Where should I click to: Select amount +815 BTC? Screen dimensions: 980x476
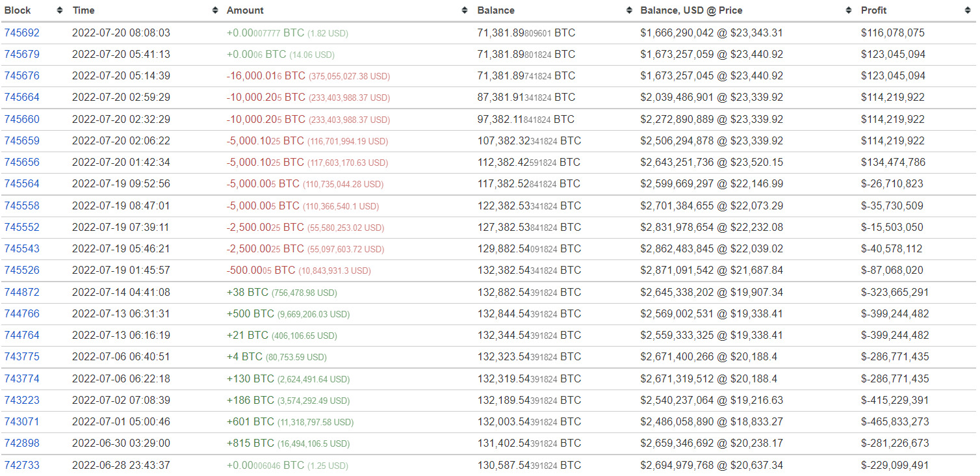[x=250, y=443]
